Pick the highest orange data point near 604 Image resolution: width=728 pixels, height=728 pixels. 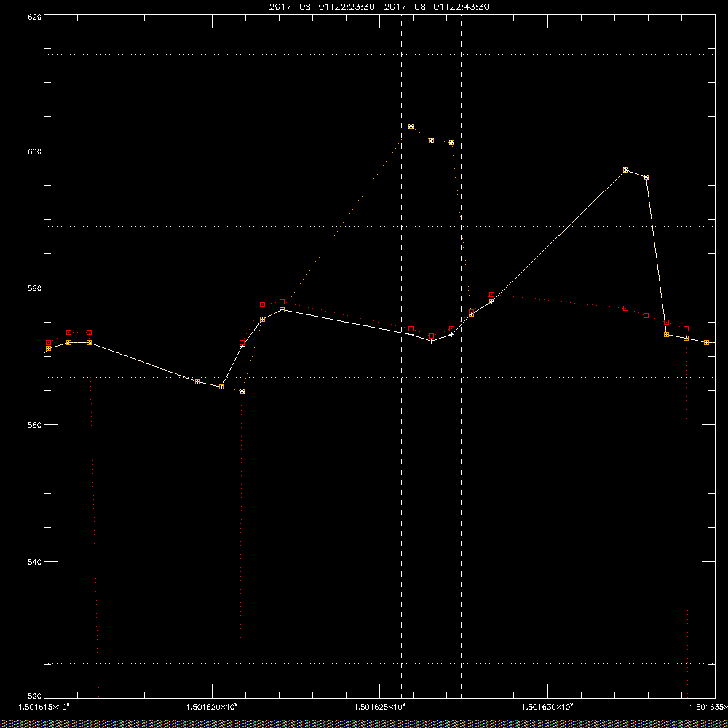[x=411, y=126]
